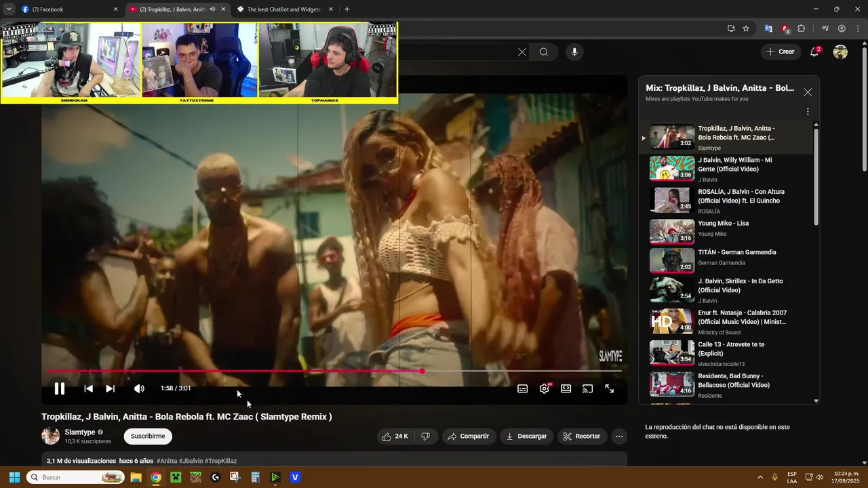Select Enur ft. Natasja - Calabria 2007
This screenshot has height=488, width=868.
[725, 322]
